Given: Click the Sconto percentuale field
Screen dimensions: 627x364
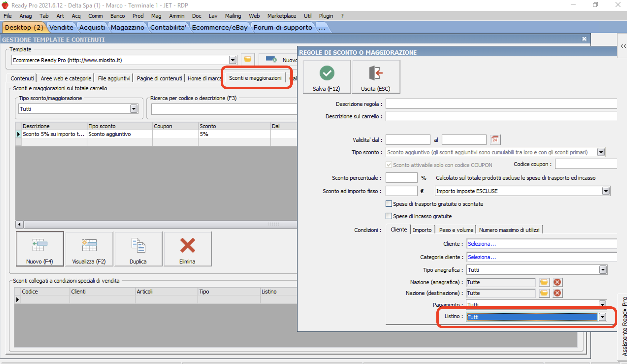Looking at the screenshot, I should [401, 178].
